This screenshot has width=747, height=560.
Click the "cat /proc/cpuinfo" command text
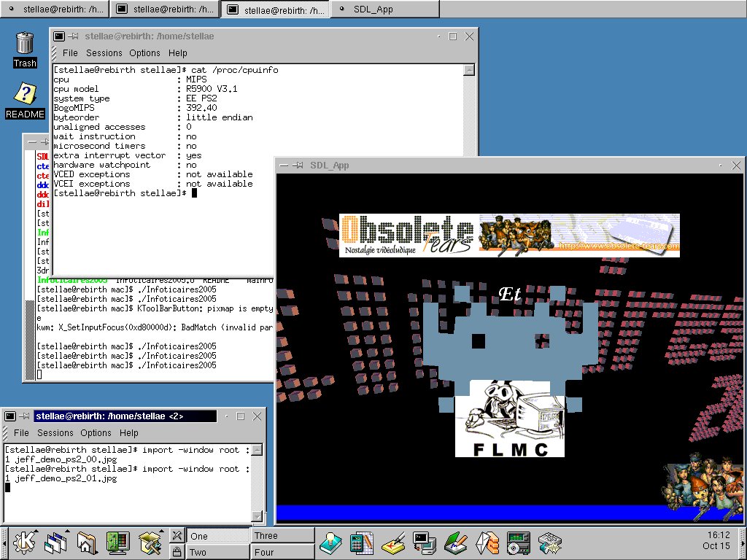coord(235,70)
